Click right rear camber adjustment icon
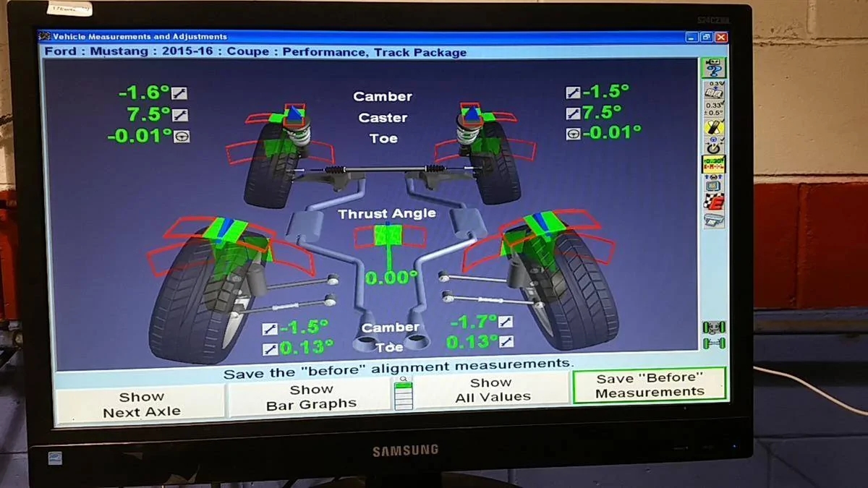Image resolution: width=868 pixels, height=488 pixels. pyautogui.click(x=506, y=322)
